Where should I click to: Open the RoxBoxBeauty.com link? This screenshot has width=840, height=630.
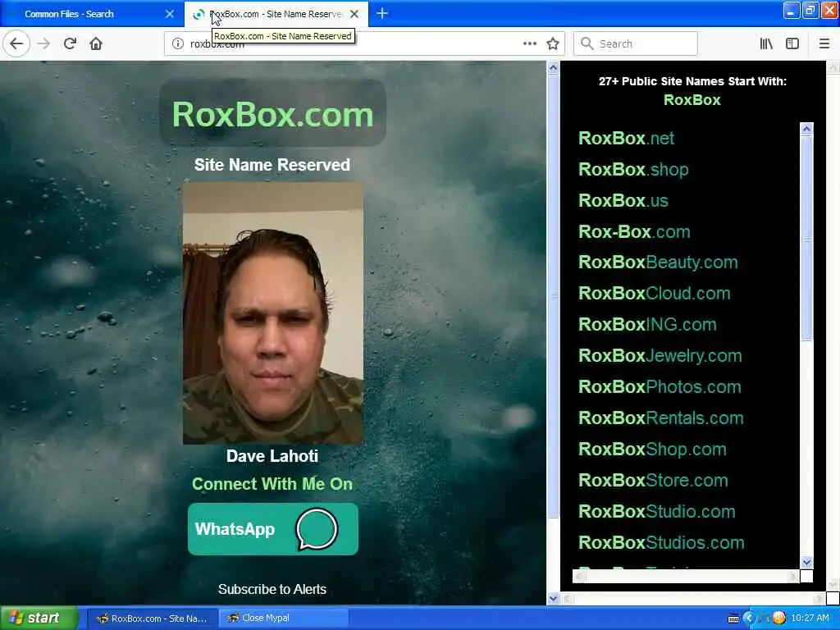658,262
